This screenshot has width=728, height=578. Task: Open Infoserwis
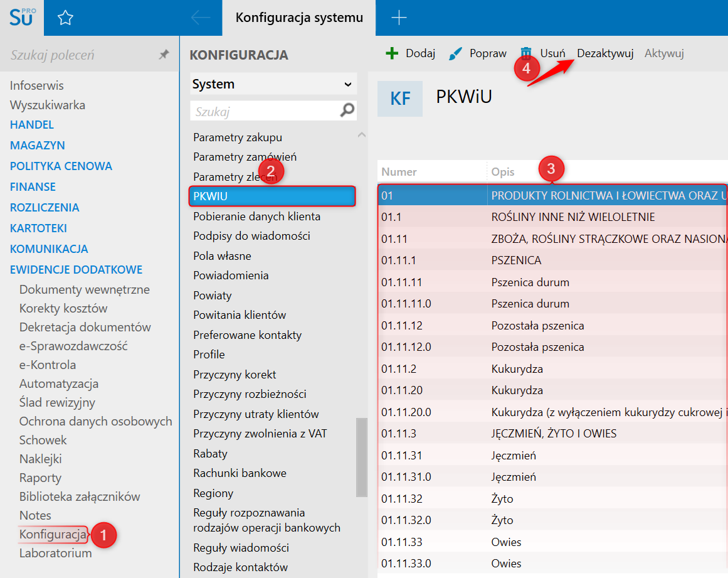tap(36, 85)
